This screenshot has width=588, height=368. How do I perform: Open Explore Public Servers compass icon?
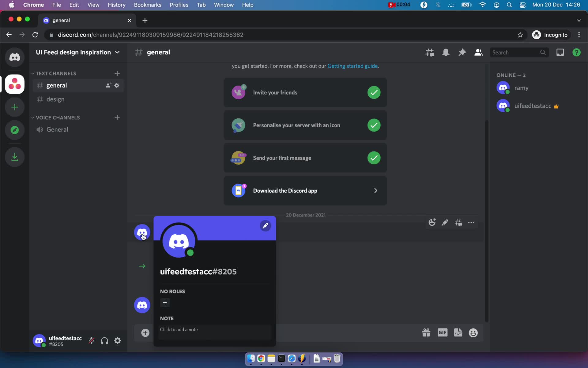[14, 130]
